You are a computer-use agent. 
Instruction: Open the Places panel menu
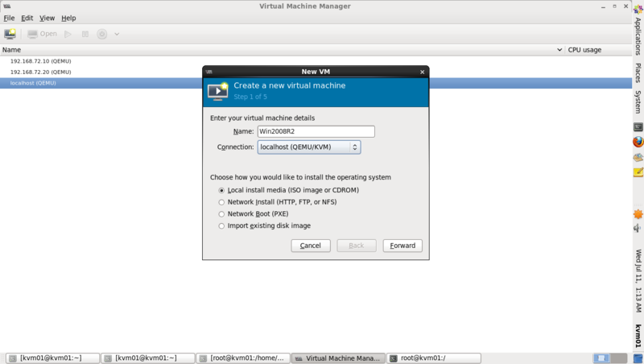click(x=638, y=72)
